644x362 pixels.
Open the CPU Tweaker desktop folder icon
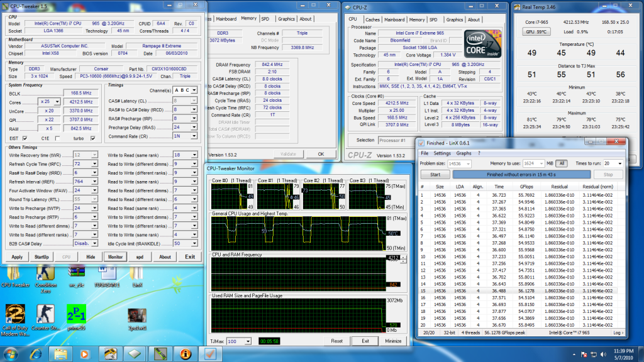click(x=15, y=276)
